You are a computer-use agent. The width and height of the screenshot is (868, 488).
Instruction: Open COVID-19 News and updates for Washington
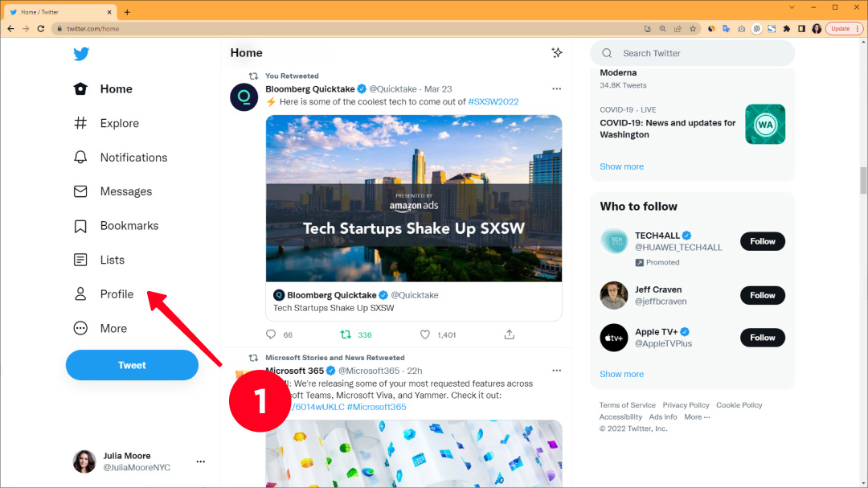coord(668,129)
